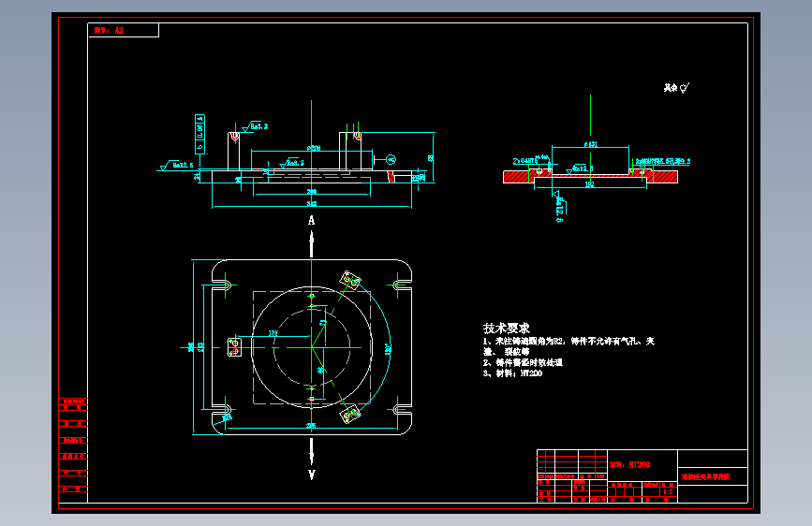The width and height of the screenshot is (812, 526).
Task: Select the 'Ra12.5' roughness at far left of front view
Action: pyautogui.click(x=183, y=165)
